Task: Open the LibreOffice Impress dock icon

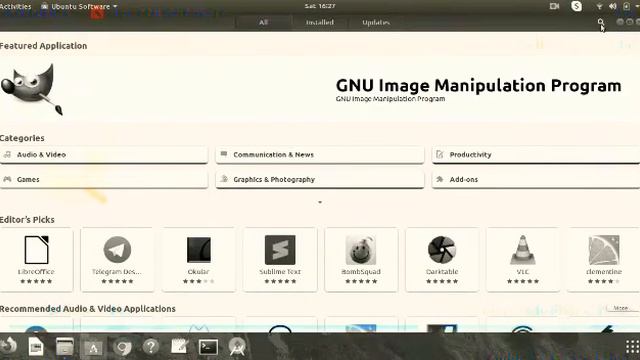Action: tap(36, 347)
